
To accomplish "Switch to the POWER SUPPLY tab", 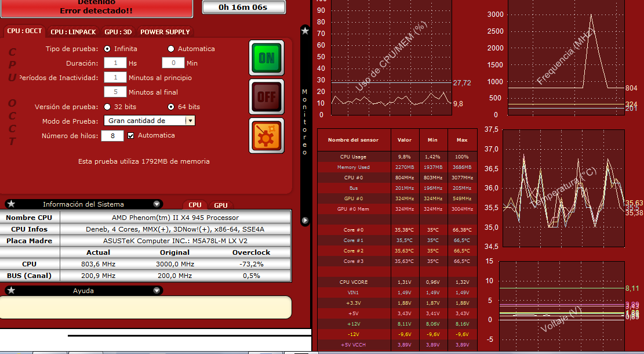I will (165, 32).
